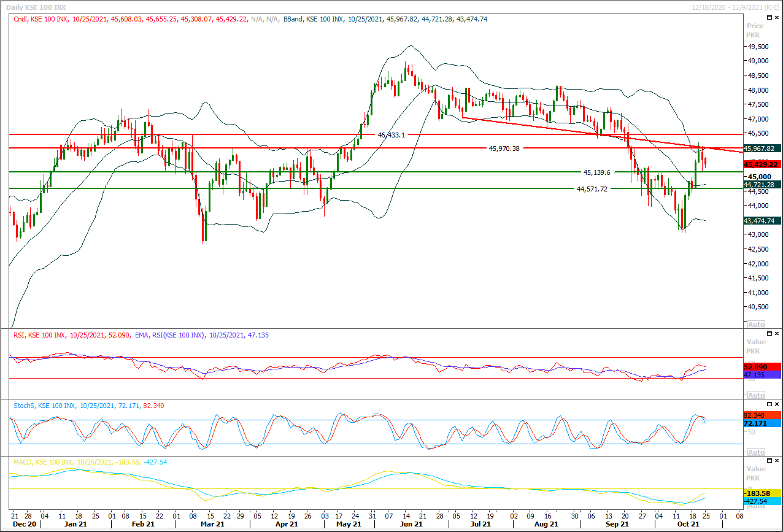Click the blue 72.171 stochastic value tag
The width and height of the screenshot is (783, 532).
[x=762, y=423]
